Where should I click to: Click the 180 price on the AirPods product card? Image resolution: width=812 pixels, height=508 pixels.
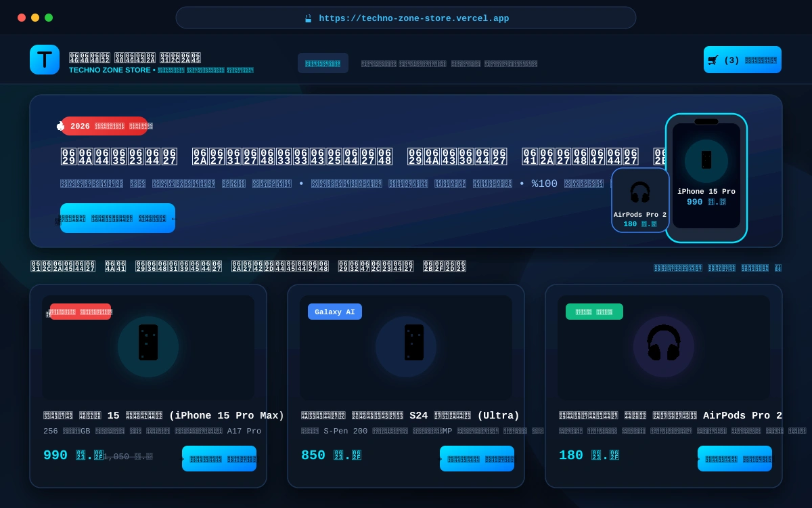tap(589, 455)
